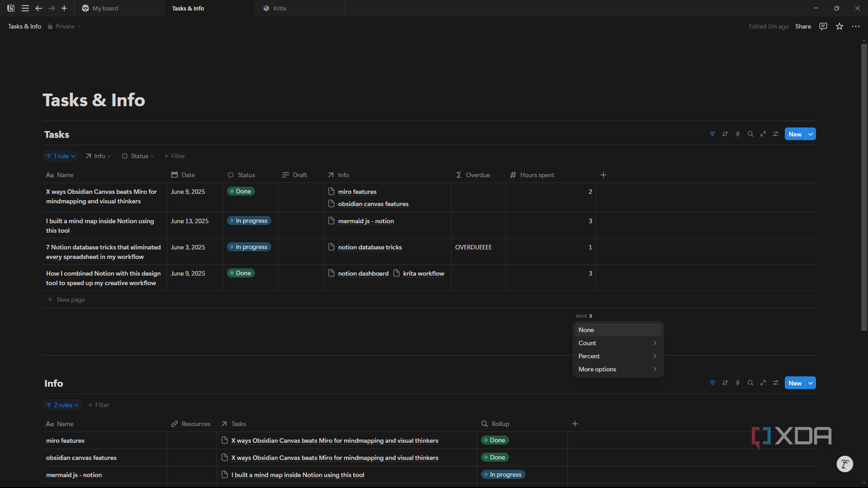868x488 pixels.
Task: Select None in the calculation menu
Action: click(x=618, y=330)
